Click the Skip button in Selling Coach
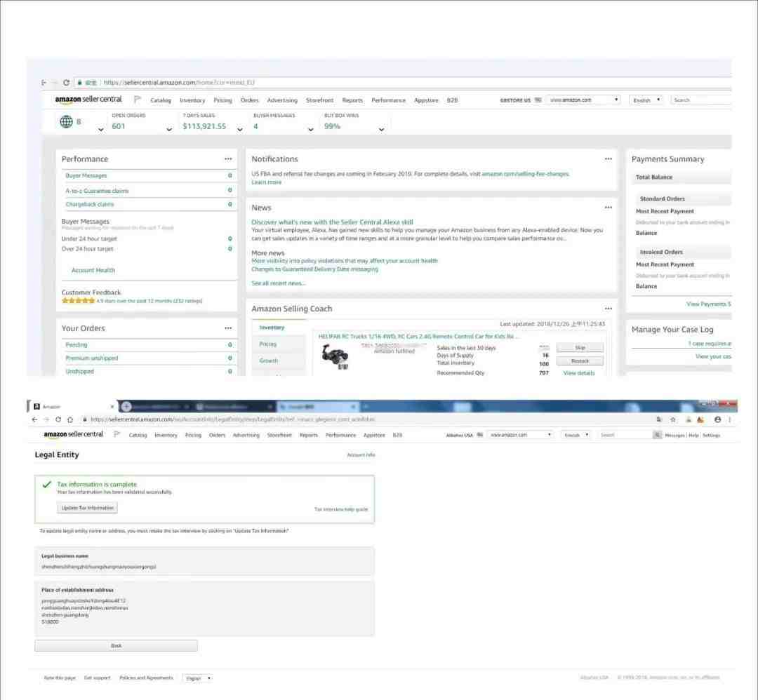Viewport: 758px width, 700px height. coord(580,347)
